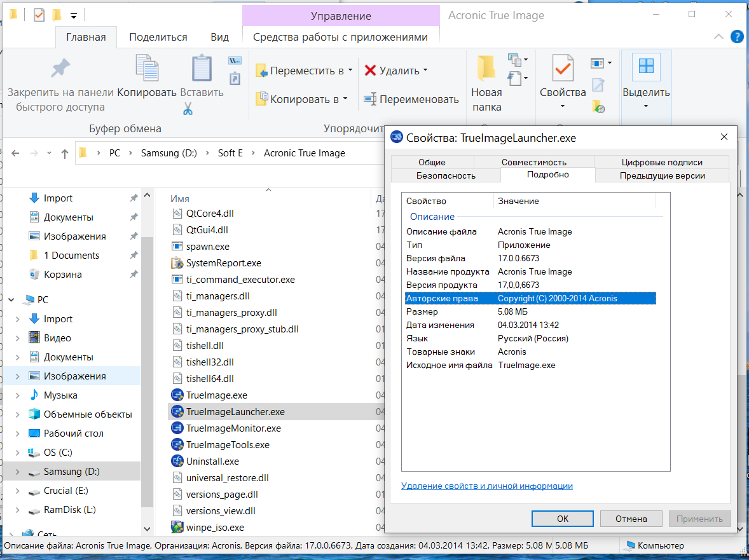The image size is (749, 560).
Task: Open Безопасность tab in properties dialog
Action: (x=446, y=175)
